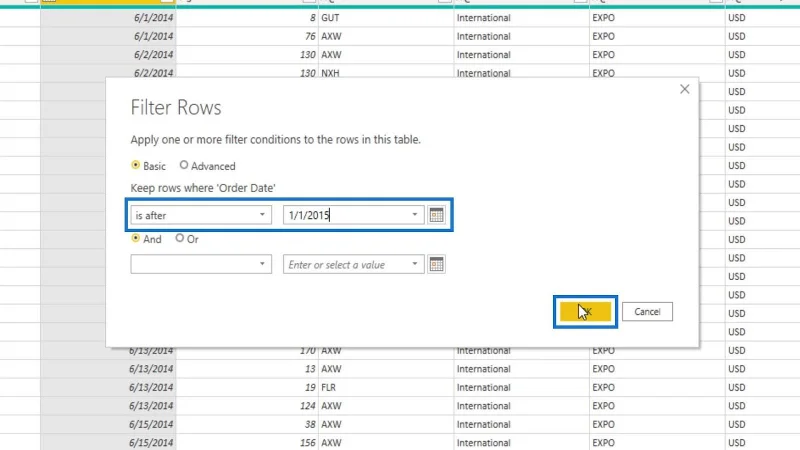Confirm the filter with the OK button
This screenshot has height=450, width=800.
coord(585,312)
